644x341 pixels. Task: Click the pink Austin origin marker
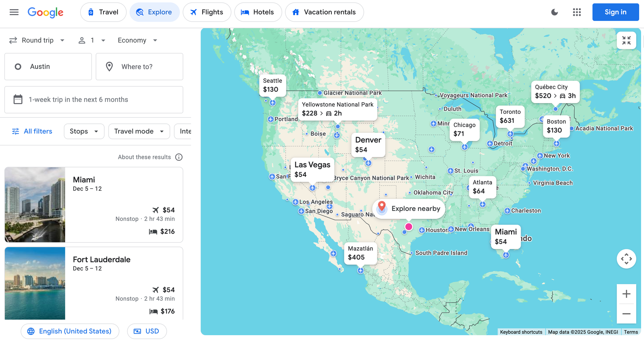click(x=409, y=227)
